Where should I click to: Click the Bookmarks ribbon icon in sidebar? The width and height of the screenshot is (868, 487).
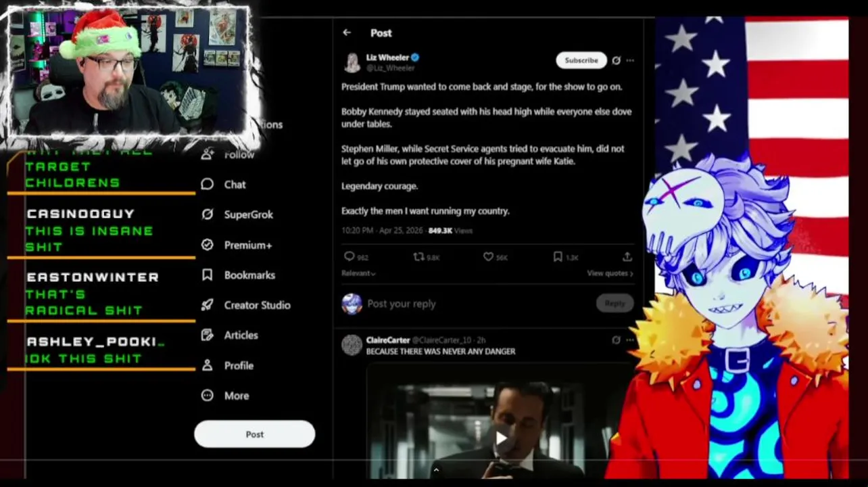[x=208, y=275]
